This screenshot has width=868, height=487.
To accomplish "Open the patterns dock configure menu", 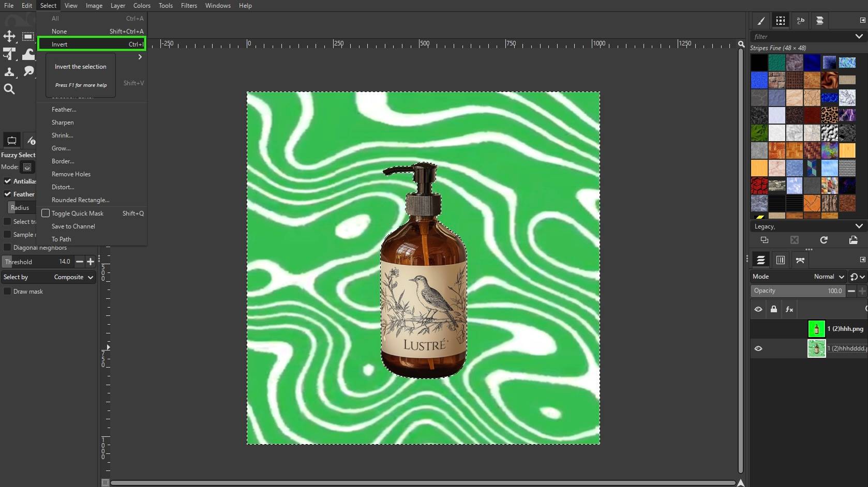I will click(x=862, y=20).
